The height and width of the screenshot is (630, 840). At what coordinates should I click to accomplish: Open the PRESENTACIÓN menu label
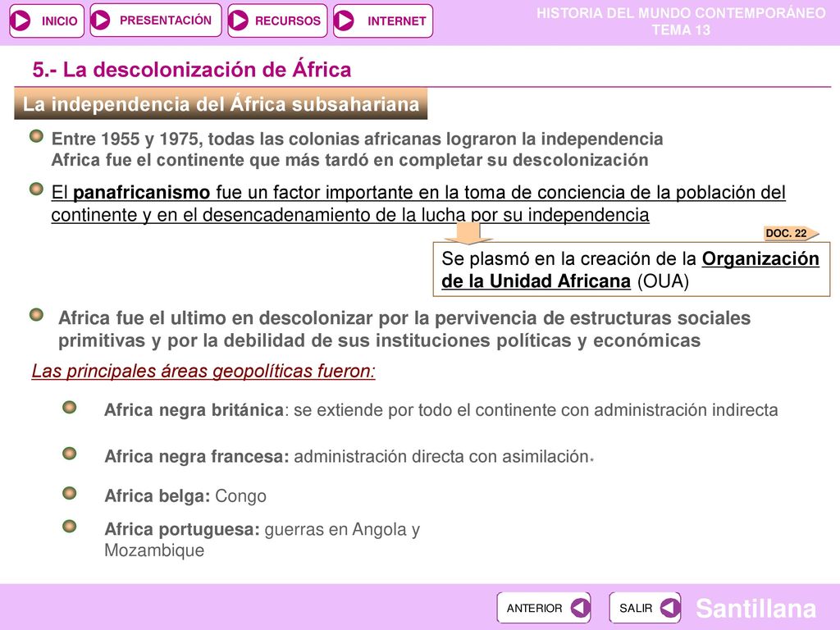(x=166, y=21)
